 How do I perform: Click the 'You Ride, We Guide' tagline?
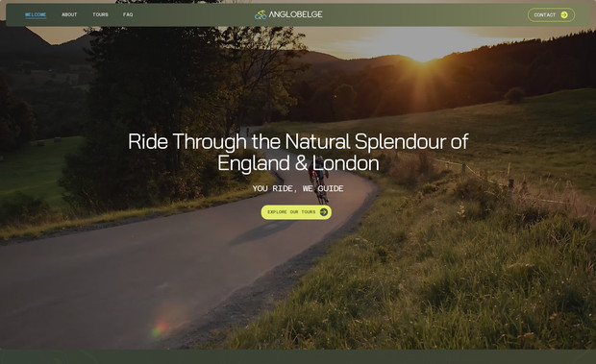(298, 188)
